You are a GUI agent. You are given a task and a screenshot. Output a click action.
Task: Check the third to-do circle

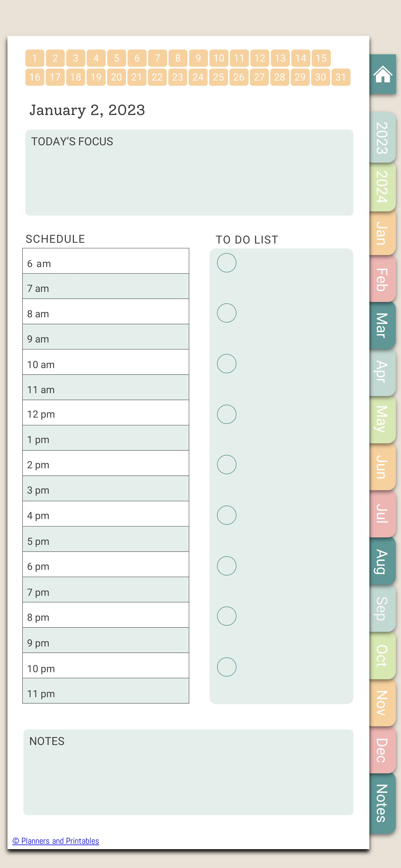tap(227, 364)
